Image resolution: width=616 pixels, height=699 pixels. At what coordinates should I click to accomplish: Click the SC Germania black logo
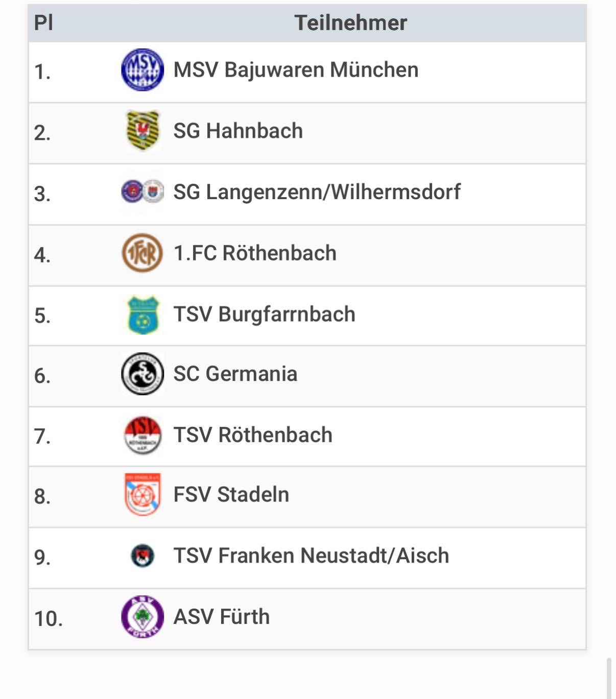pyautogui.click(x=143, y=374)
